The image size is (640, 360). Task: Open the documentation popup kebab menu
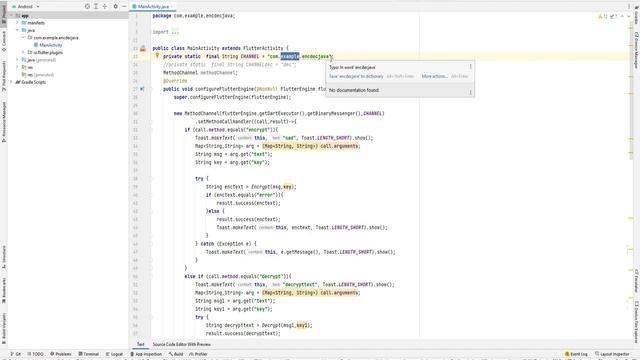coord(470,92)
